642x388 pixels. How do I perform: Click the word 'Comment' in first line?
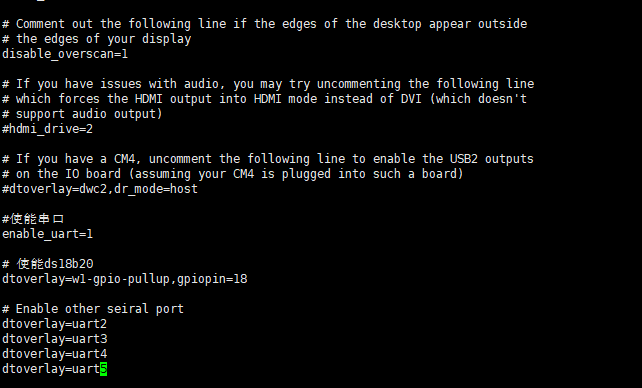(40, 24)
